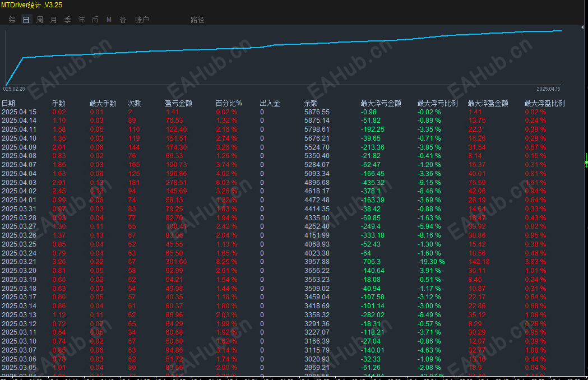
Task: Click trade count 181
Action: [x=134, y=183]
